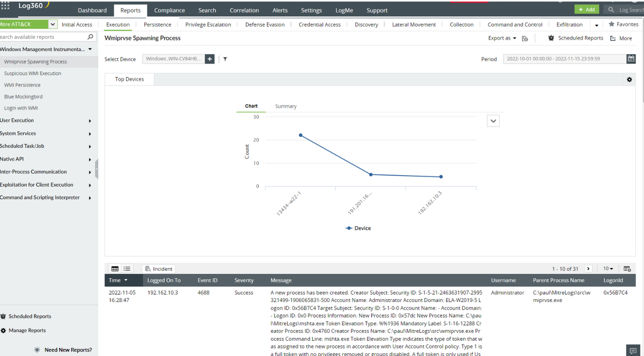This screenshot has height=356, width=644.
Task: Show more tactic tabs dropdown arrow
Action: [x=597, y=25]
